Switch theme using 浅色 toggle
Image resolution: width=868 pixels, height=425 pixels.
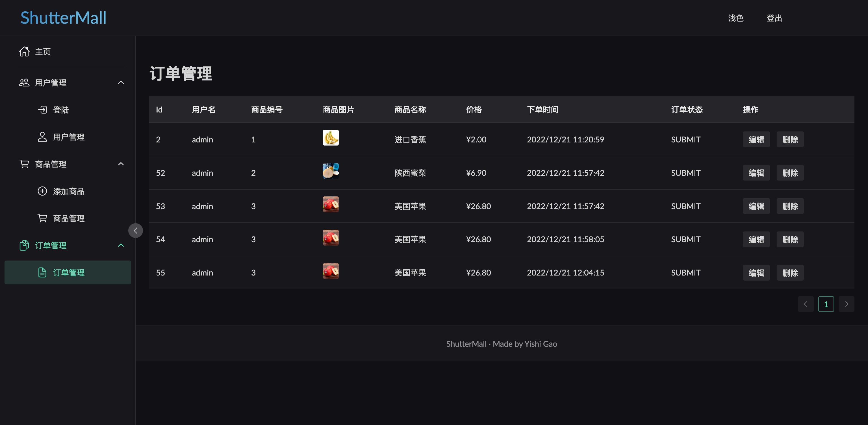point(735,18)
